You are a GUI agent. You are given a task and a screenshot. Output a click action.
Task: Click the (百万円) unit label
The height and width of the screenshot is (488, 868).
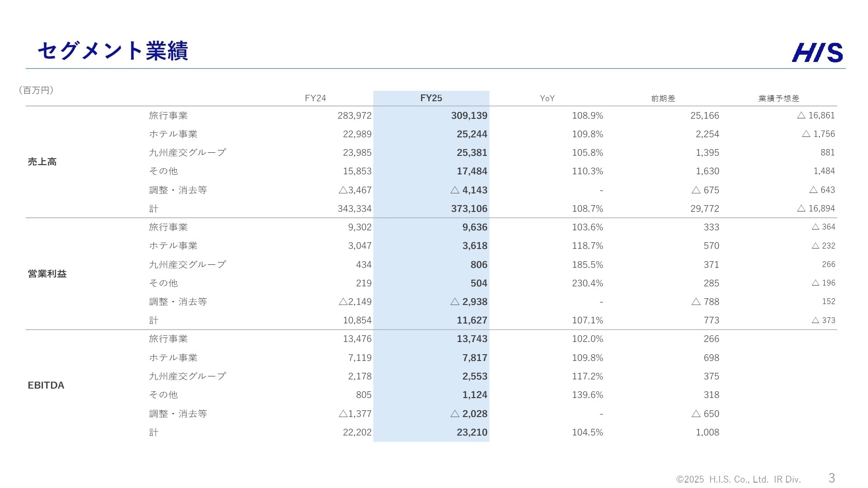pyautogui.click(x=36, y=90)
